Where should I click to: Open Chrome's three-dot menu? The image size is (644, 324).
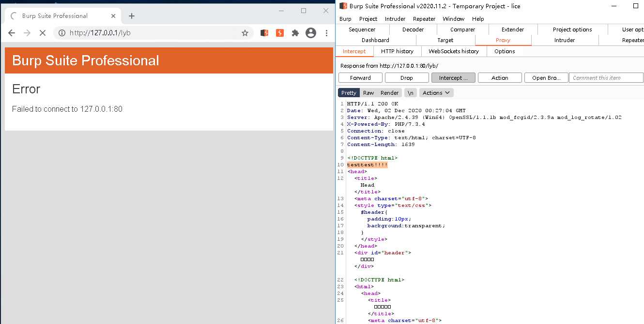click(327, 33)
